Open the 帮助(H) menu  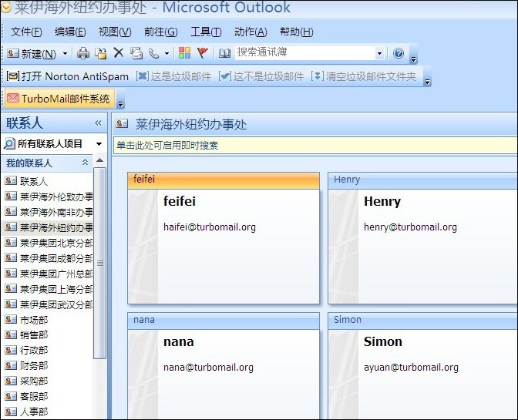pos(296,32)
